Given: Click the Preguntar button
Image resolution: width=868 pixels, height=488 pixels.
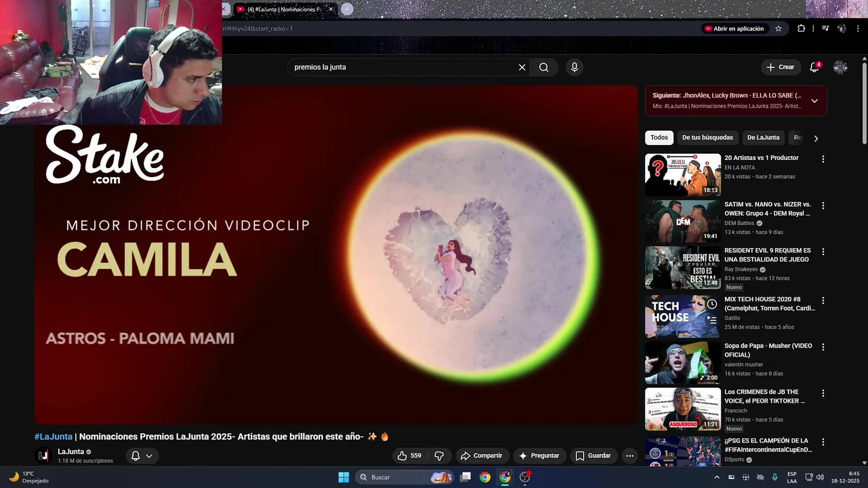Looking at the screenshot, I should click(540, 455).
